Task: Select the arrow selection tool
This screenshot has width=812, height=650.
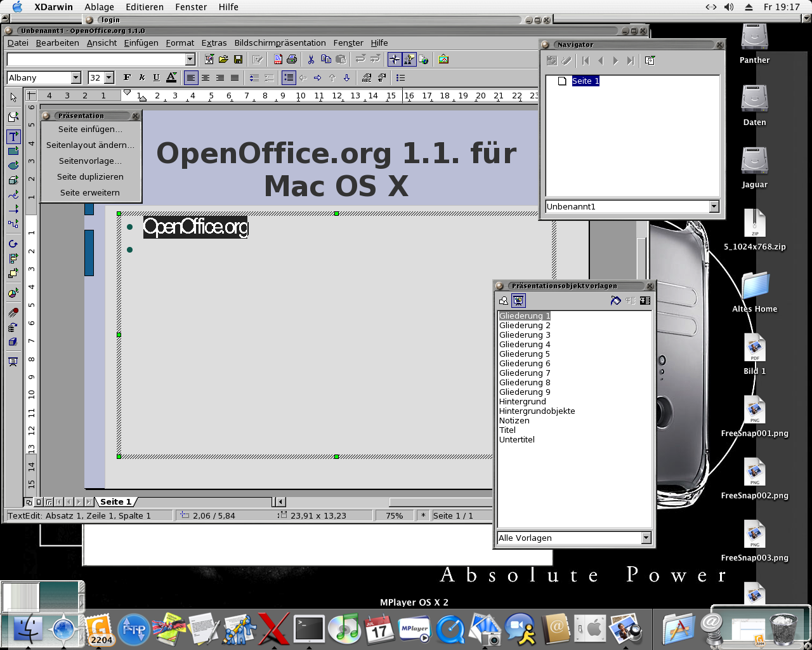Action: click(x=13, y=97)
